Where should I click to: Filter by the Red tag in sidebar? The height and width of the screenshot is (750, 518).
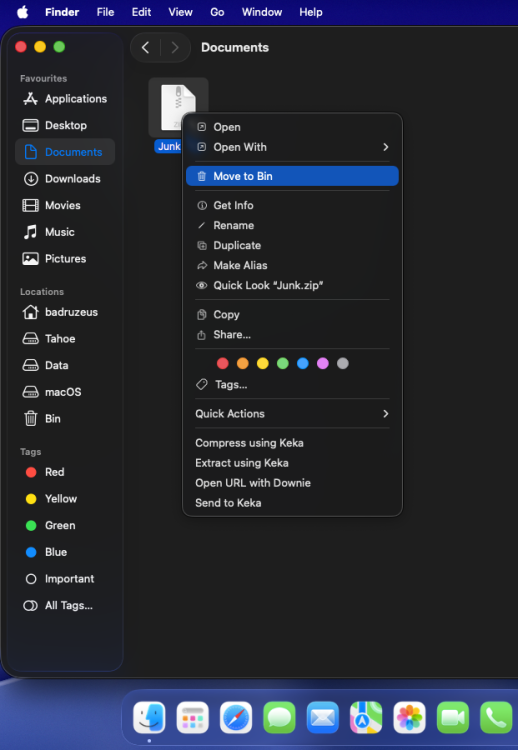tap(65, 472)
